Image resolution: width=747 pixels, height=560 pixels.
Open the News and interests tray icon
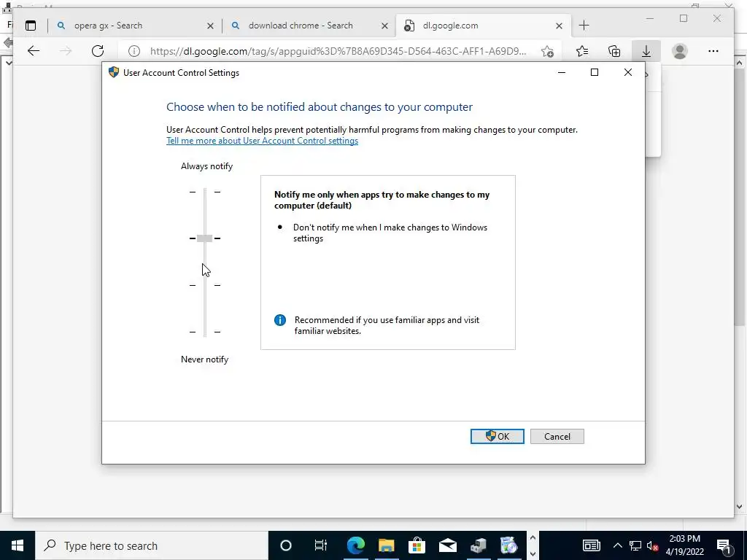[591, 545]
